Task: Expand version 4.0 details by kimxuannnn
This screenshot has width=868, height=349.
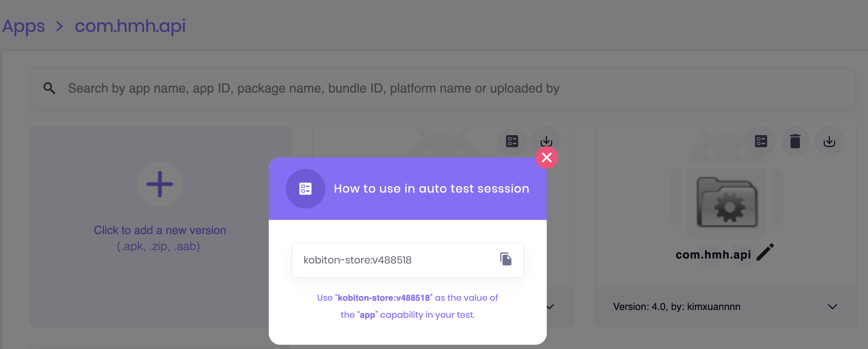Action: click(x=833, y=306)
